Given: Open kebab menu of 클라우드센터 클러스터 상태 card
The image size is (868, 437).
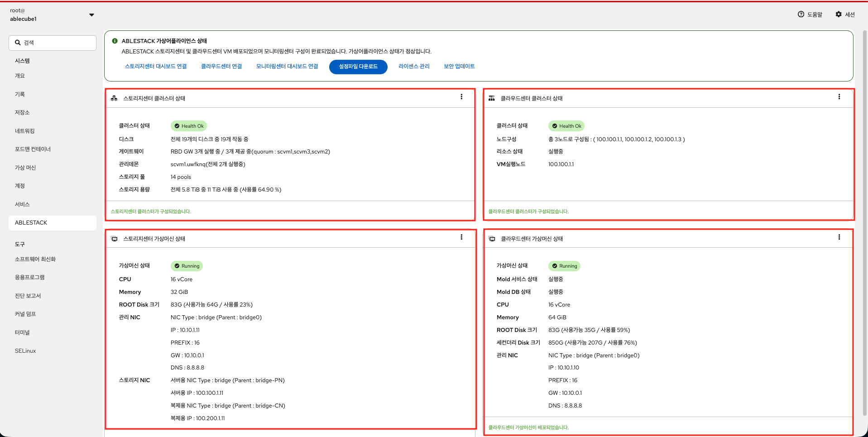Looking at the screenshot, I should pos(839,97).
